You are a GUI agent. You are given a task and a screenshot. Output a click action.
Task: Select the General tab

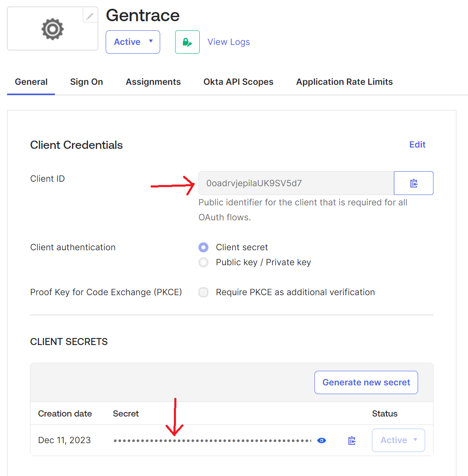tap(31, 81)
